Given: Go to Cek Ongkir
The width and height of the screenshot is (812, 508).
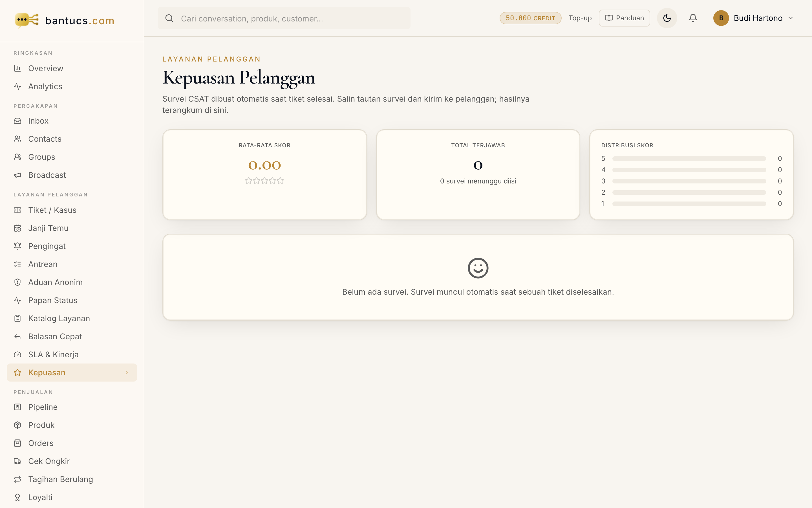Looking at the screenshot, I should [x=72, y=461].
